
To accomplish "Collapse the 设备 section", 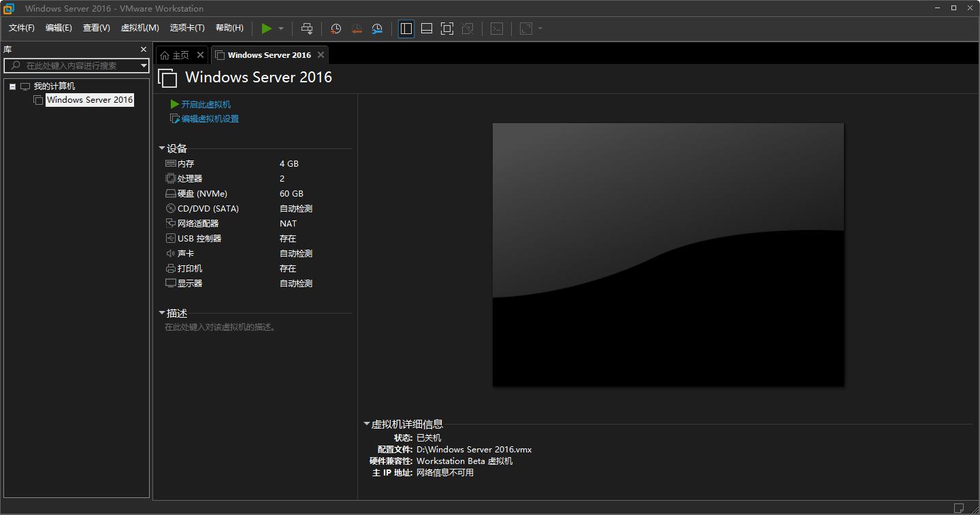I will (x=162, y=148).
